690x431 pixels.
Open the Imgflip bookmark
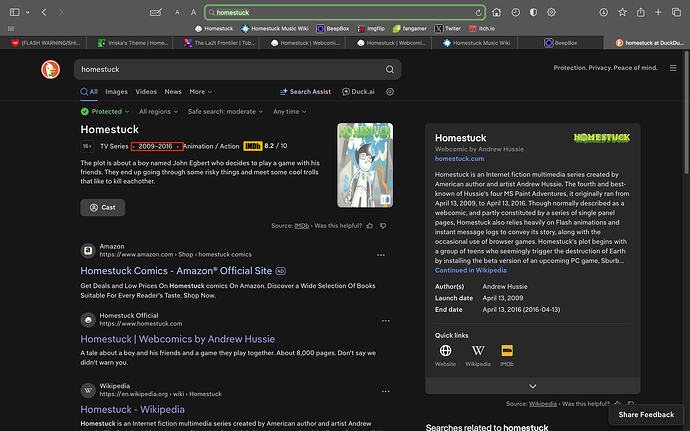point(371,29)
